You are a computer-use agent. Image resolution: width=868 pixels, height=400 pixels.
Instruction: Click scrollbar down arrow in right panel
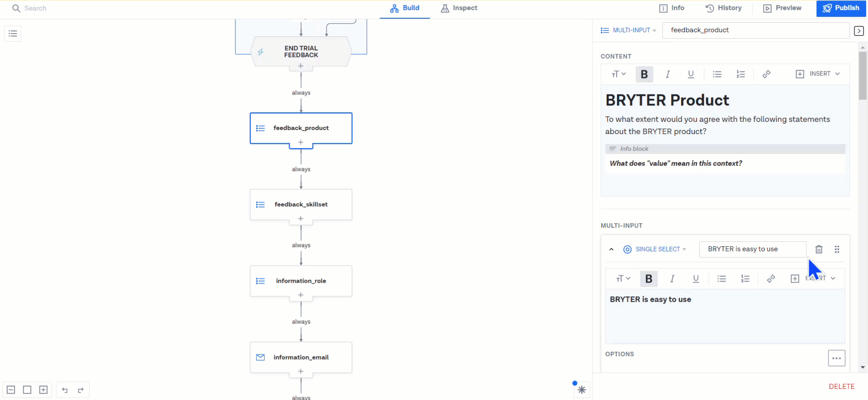pyautogui.click(x=863, y=367)
